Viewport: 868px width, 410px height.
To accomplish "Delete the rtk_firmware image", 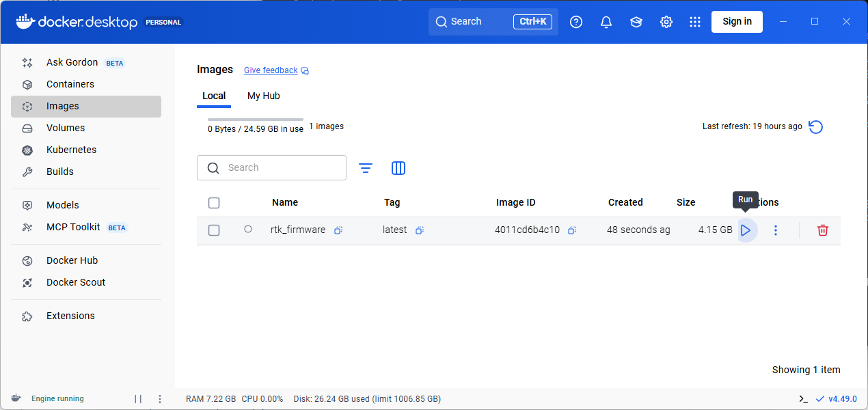I will (x=822, y=230).
